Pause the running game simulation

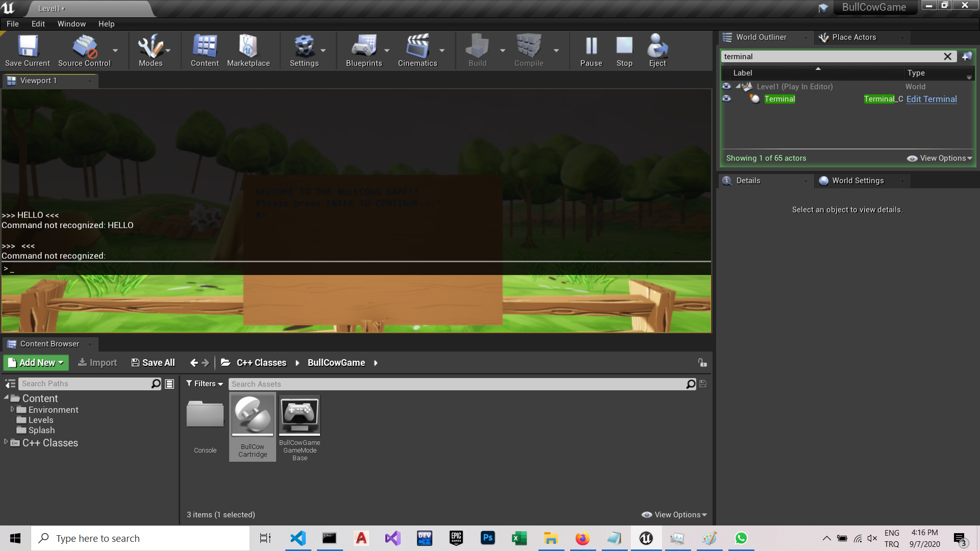(x=591, y=51)
